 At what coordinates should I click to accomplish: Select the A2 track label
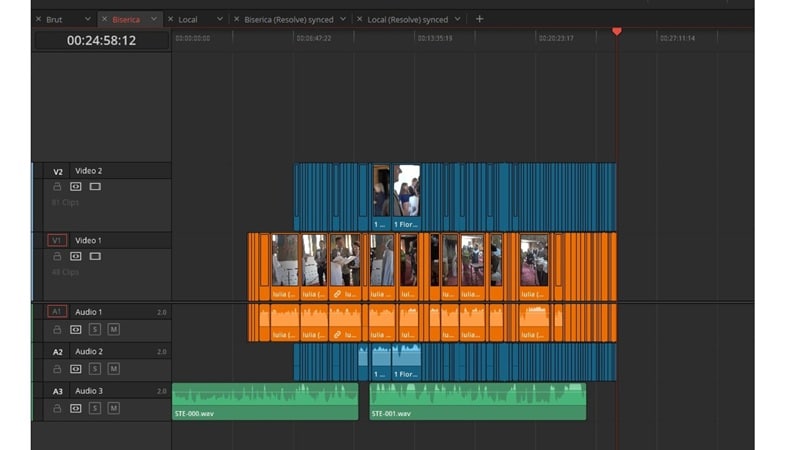coord(58,352)
